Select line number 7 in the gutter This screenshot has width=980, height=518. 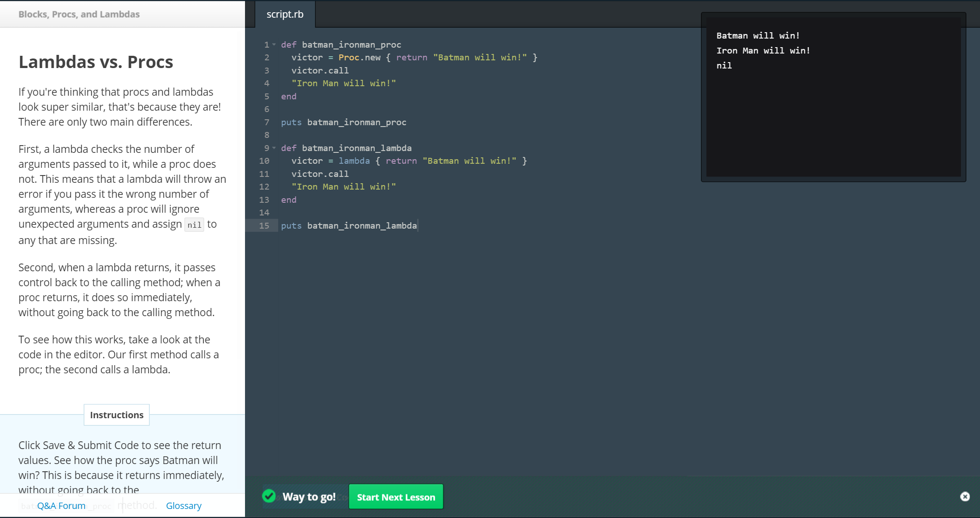click(267, 122)
